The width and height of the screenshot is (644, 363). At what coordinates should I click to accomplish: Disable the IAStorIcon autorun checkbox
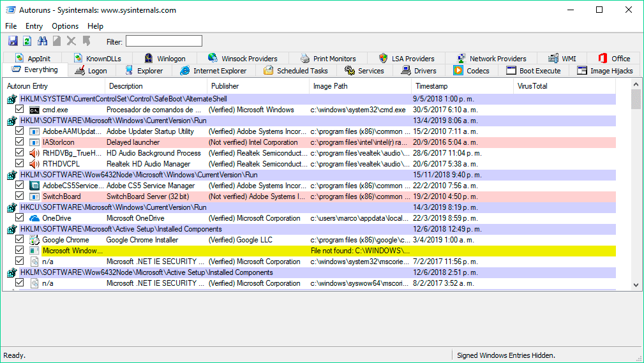click(19, 142)
